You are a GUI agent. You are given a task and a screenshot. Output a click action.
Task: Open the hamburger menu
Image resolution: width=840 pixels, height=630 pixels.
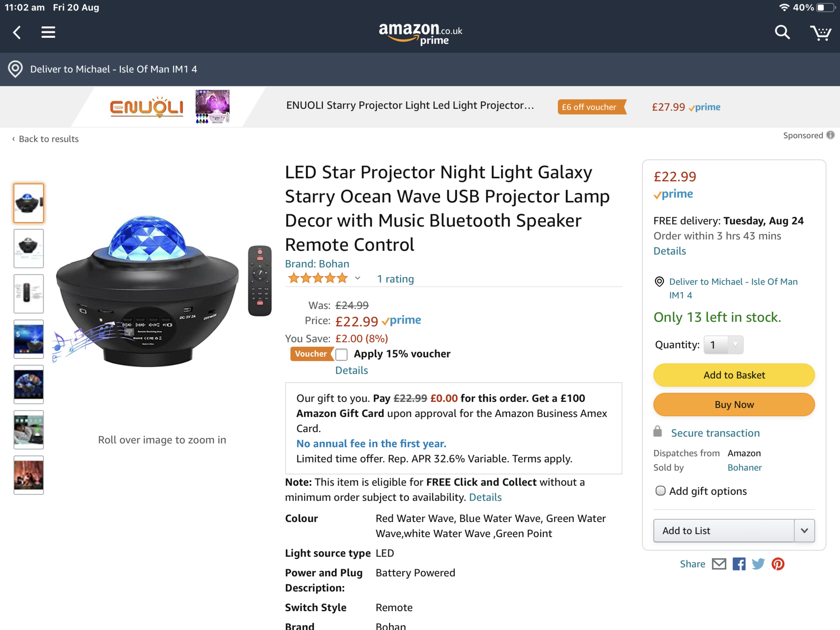(x=48, y=32)
